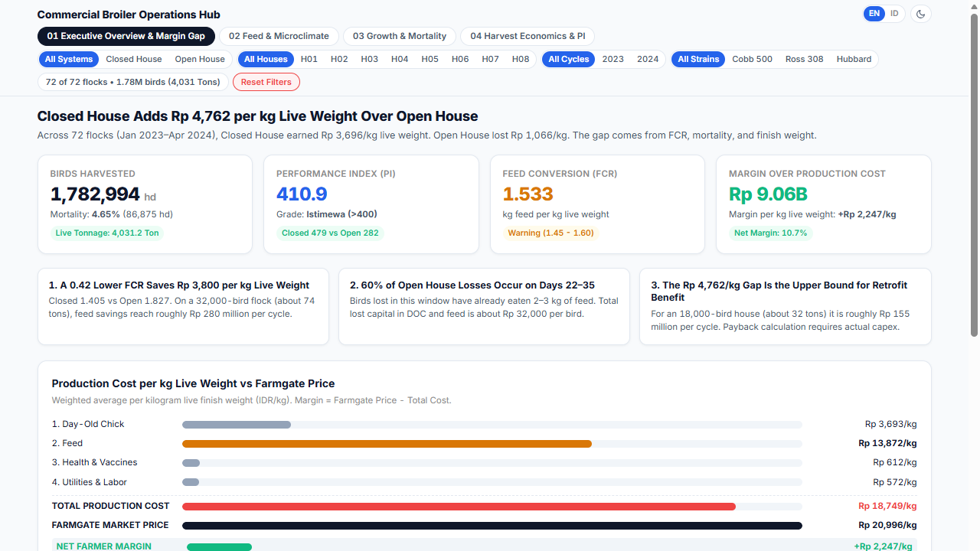Image resolution: width=980 pixels, height=551 pixels.
Task: Click the "72 of 72 flocks" summary chip
Action: coord(133,82)
